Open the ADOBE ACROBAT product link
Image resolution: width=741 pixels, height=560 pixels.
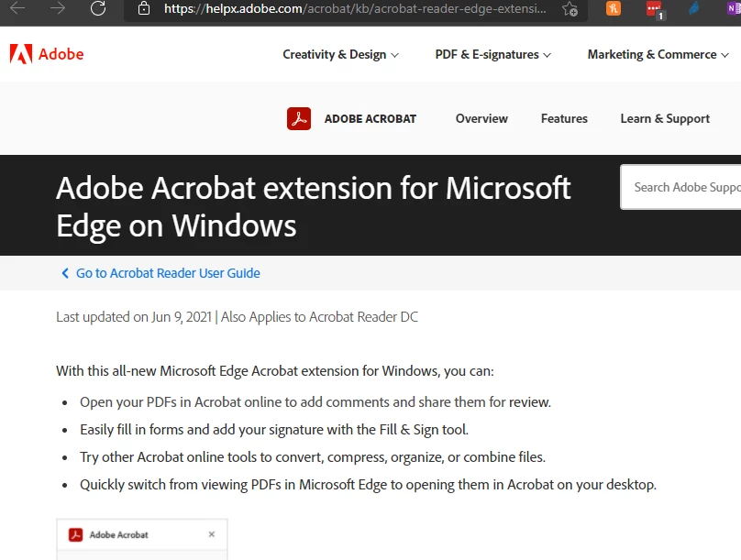(370, 118)
